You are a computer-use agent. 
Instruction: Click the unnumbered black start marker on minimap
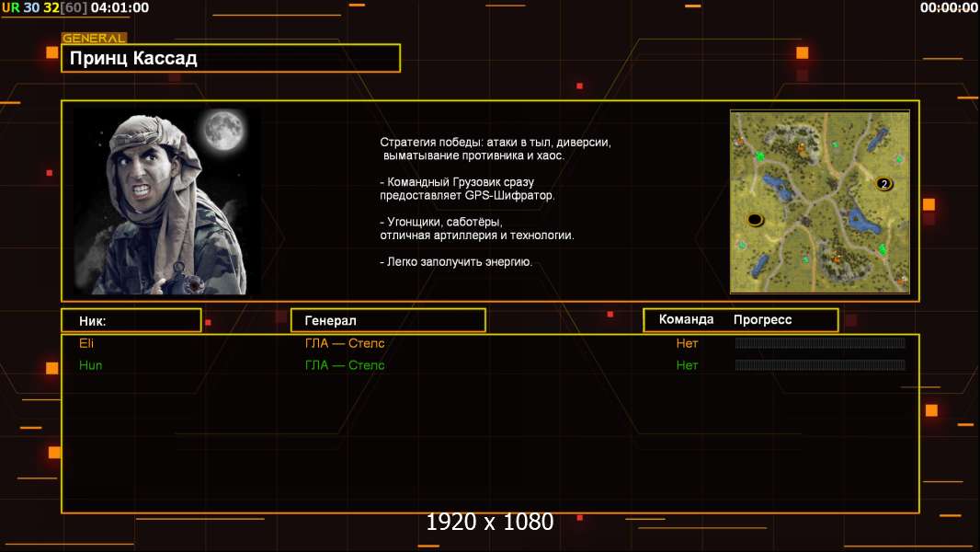(755, 220)
